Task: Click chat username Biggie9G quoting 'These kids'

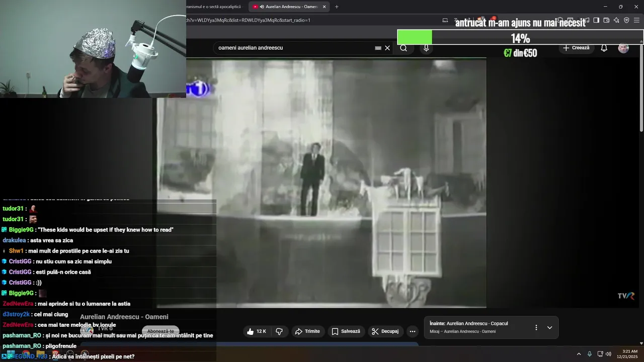Action: point(21,230)
